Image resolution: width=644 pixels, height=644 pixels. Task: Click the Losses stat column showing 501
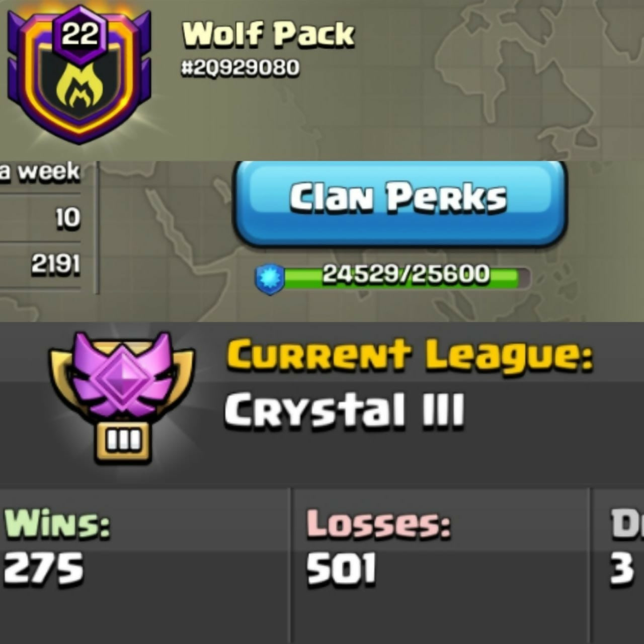click(440, 566)
